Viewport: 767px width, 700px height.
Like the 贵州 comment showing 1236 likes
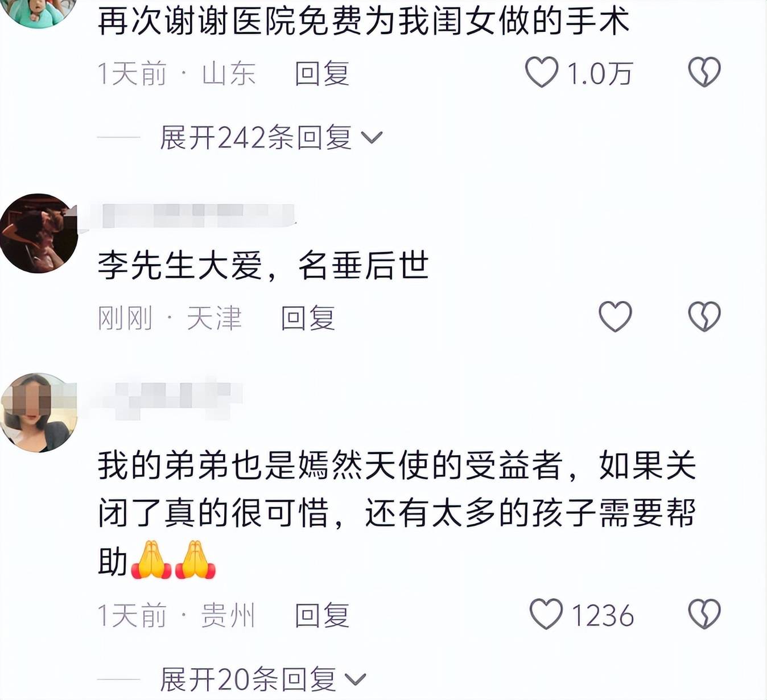[x=546, y=614]
